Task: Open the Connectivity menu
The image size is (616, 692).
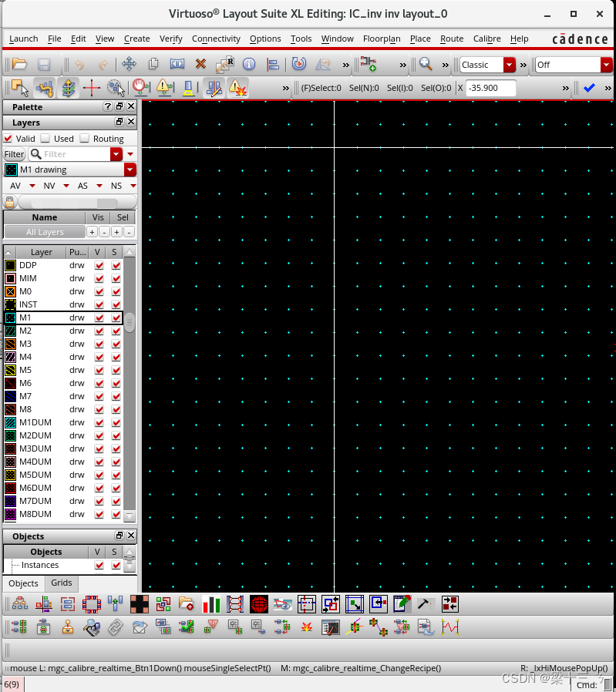Action: tap(216, 39)
